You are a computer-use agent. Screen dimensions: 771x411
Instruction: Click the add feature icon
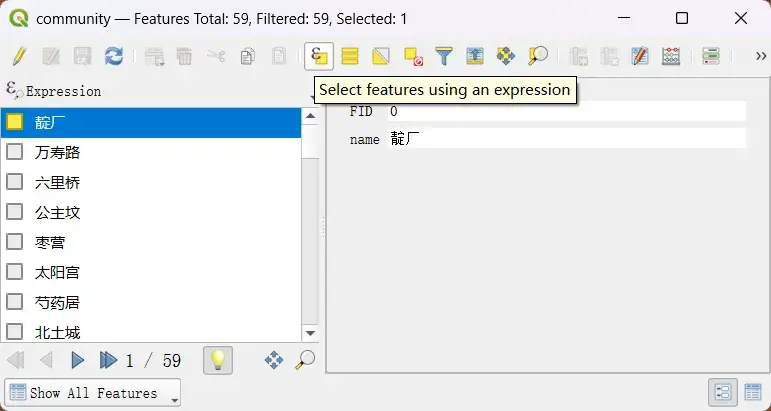(154, 56)
